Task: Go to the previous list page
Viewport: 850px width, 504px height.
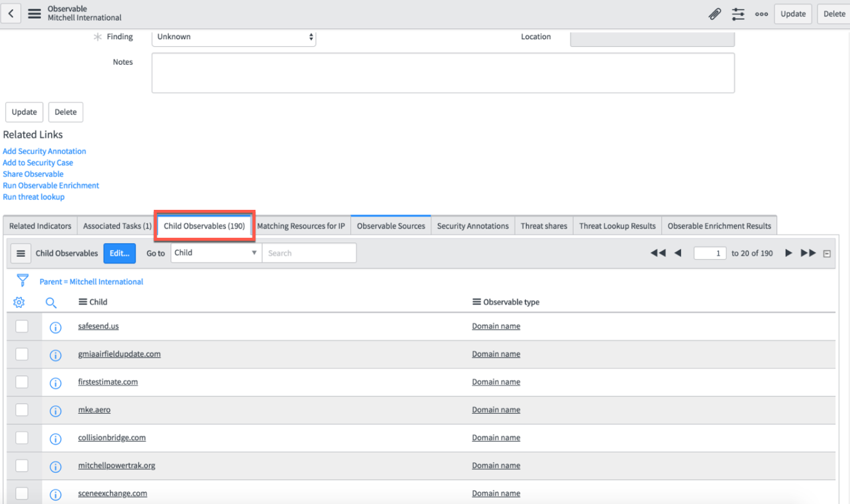Action: 678,253
